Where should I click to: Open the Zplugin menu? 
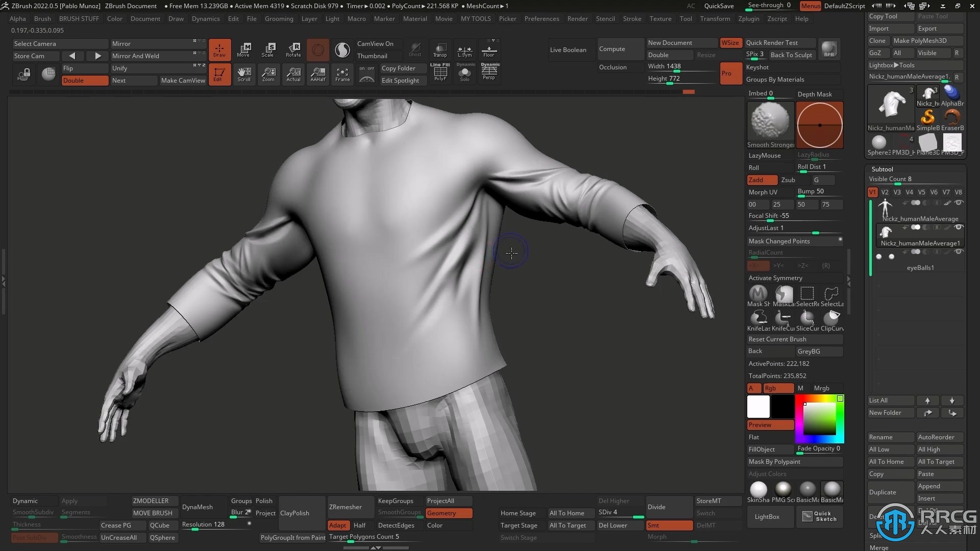coord(748,18)
